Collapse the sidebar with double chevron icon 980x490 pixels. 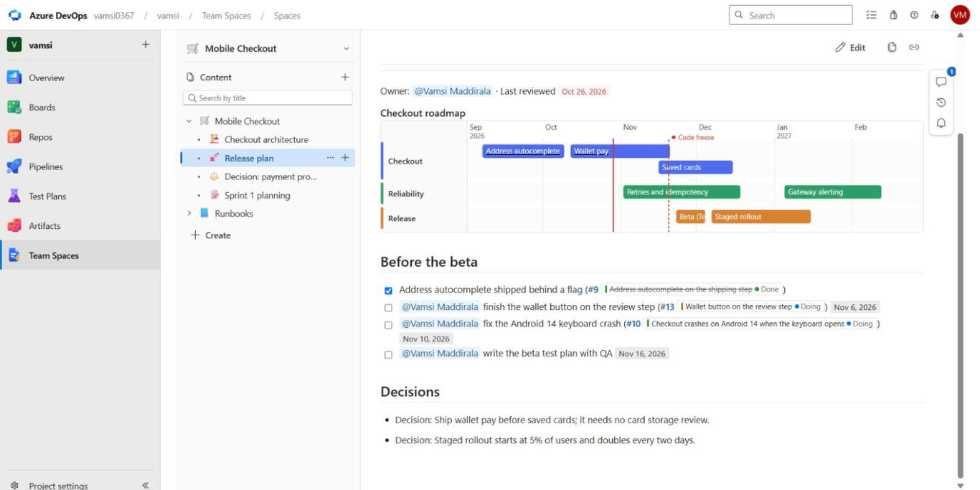pos(146,486)
